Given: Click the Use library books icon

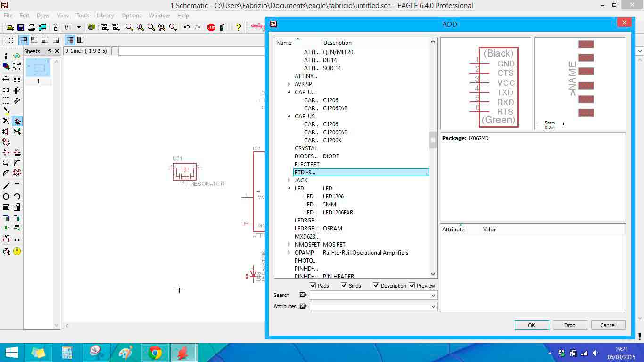Looking at the screenshot, I should click(91, 27).
